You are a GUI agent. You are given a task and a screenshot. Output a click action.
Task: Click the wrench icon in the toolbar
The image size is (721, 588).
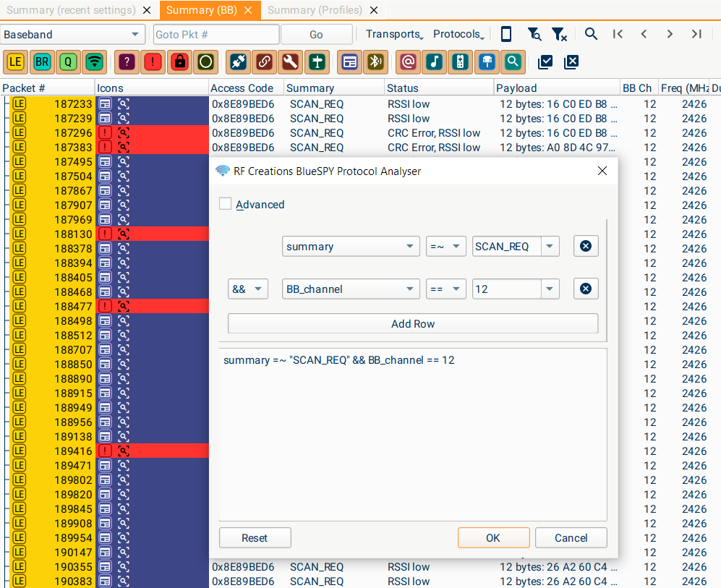(290, 62)
